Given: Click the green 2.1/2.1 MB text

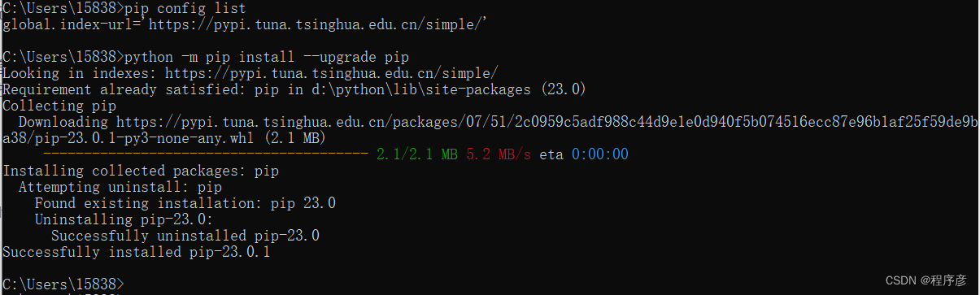Looking at the screenshot, I should click(416, 154).
